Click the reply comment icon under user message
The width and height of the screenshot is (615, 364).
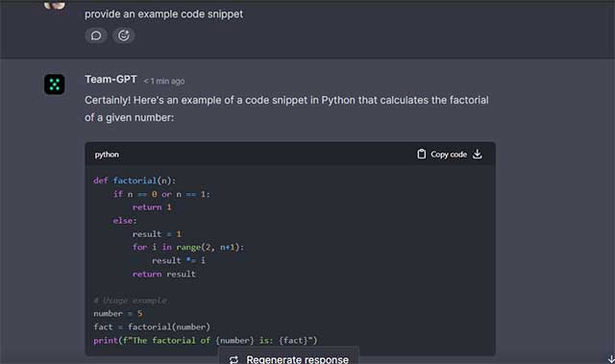pos(96,36)
